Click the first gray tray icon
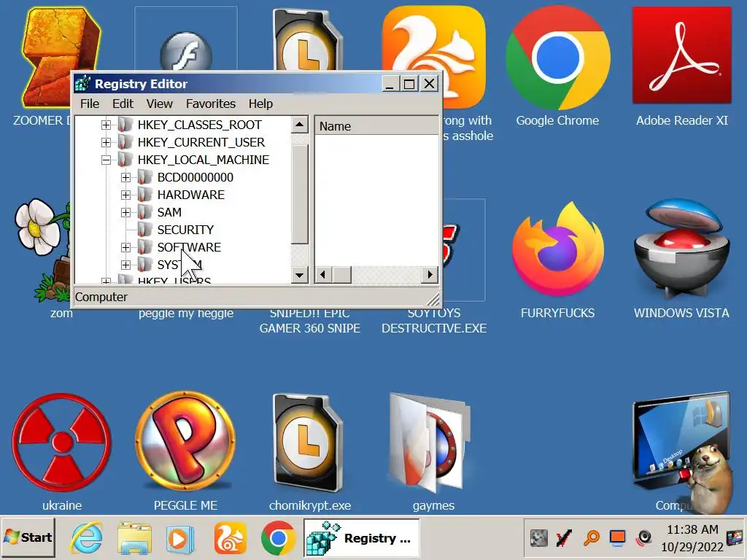Image resolution: width=747 pixels, height=560 pixels. [539, 538]
